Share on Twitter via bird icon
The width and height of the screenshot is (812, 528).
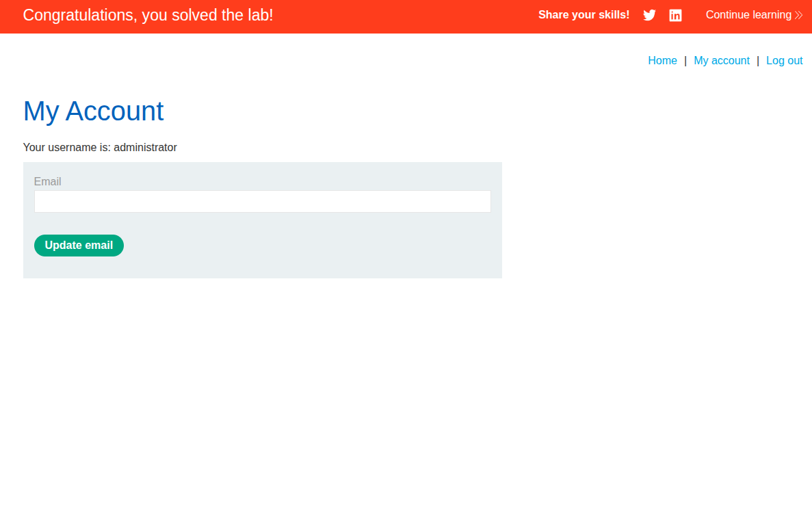pyautogui.click(x=649, y=16)
